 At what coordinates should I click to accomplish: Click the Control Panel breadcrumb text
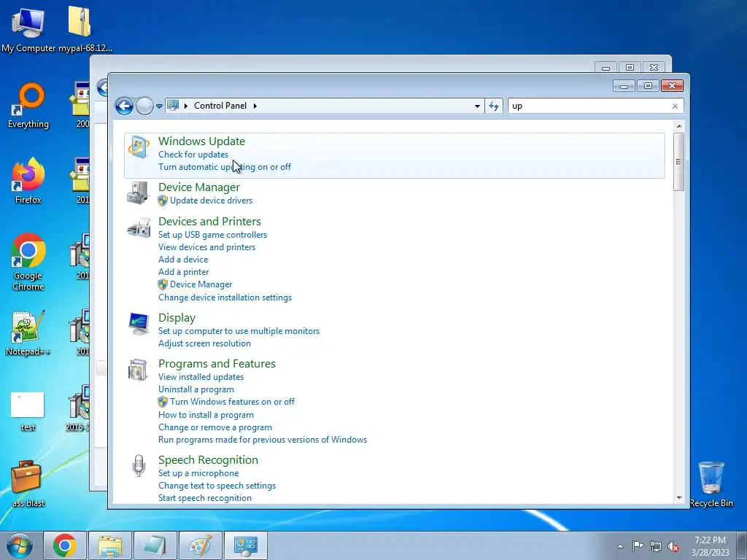pos(220,106)
